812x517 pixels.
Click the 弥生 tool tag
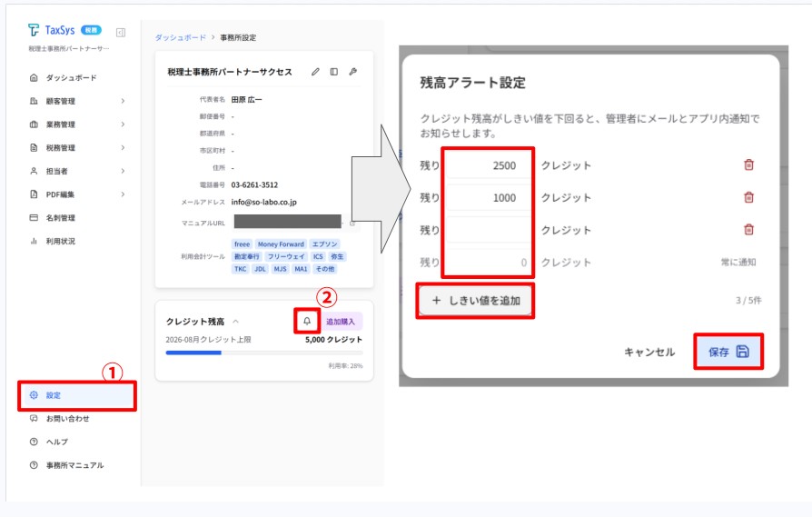(x=337, y=256)
